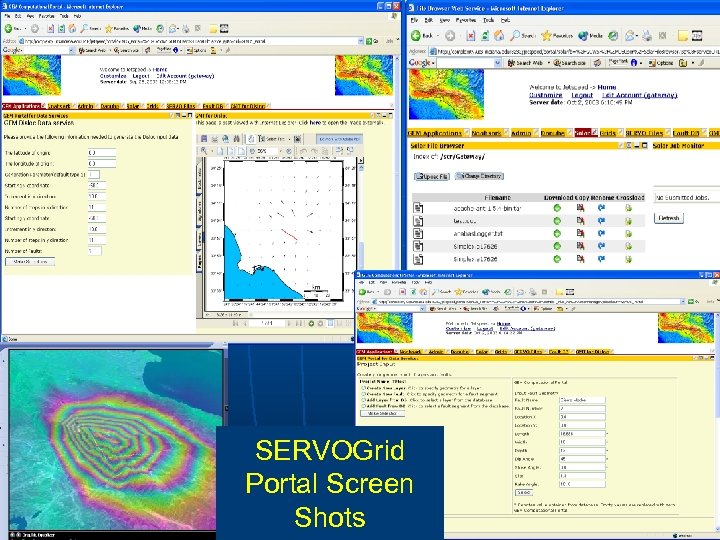Click Google search box in File Browser window

pyautogui.click(x=465, y=63)
